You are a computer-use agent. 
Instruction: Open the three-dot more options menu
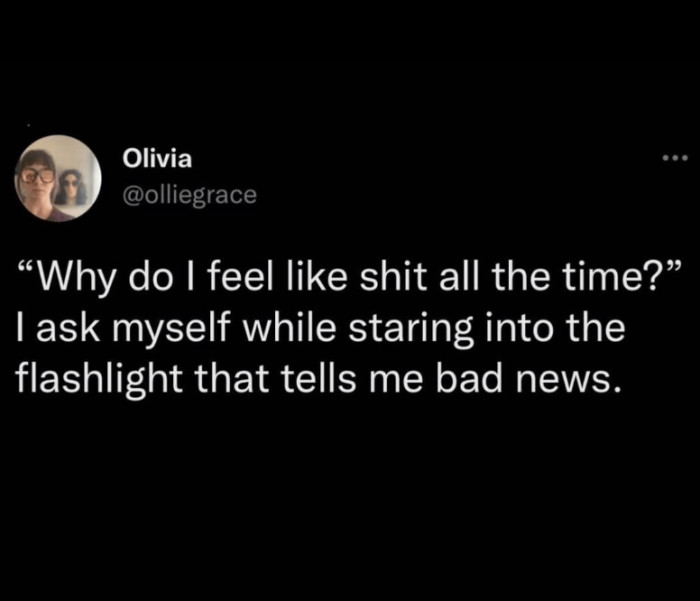675,158
